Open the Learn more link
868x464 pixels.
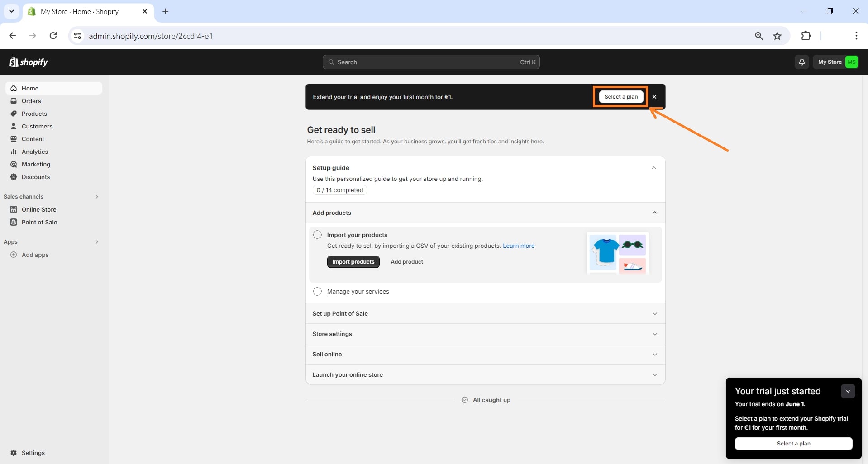[519, 246]
